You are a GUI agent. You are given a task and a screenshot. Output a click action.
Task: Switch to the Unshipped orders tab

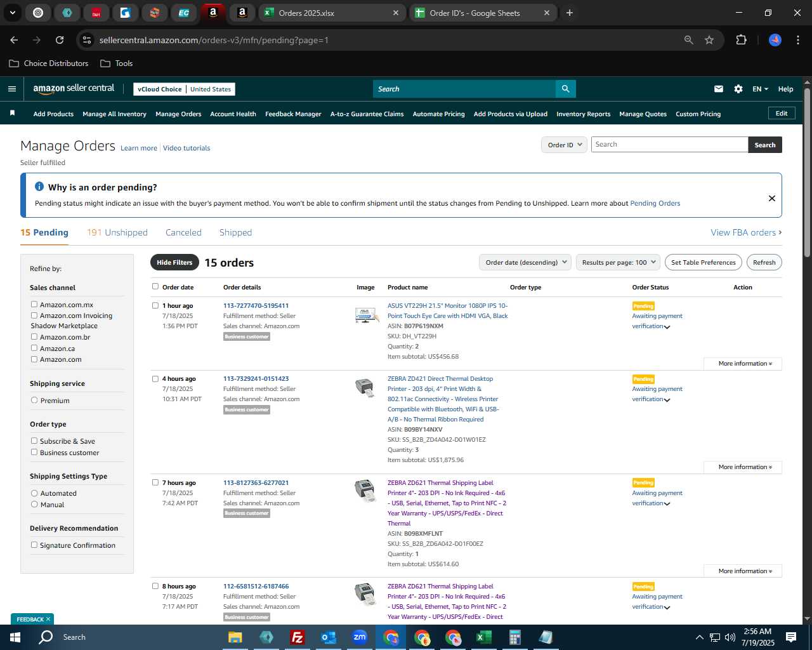[117, 232]
